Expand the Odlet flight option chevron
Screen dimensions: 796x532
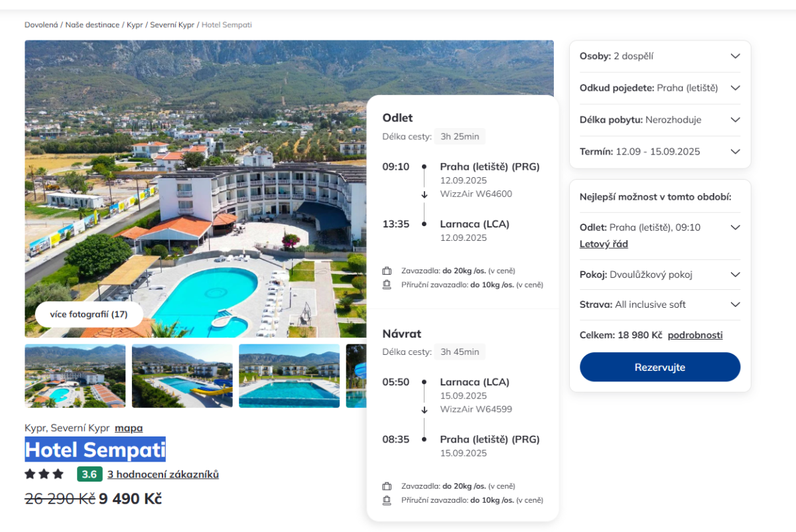pyautogui.click(x=735, y=228)
